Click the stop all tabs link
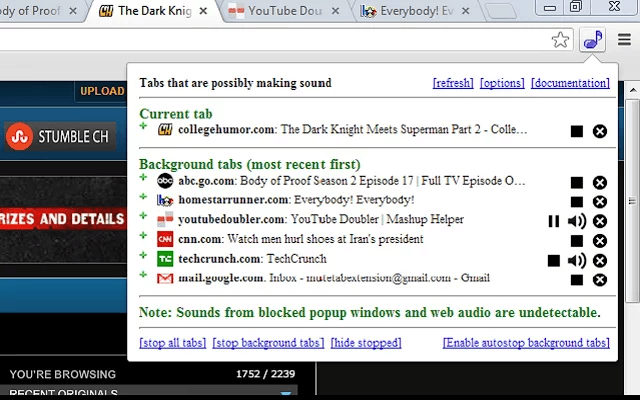Image resolution: width=640 pixels, height=400 pixels. coord(173,343)
